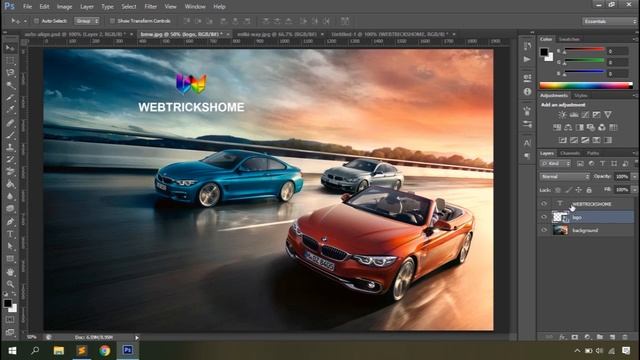Switch to the auto-align.psd document tab
This screenshot has width=640, height=360.
pyautogui.click(x=75, y=34)
